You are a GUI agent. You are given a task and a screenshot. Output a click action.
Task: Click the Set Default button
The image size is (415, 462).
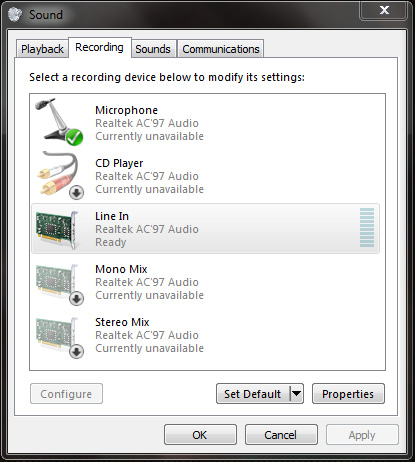(x=253, y=394)
